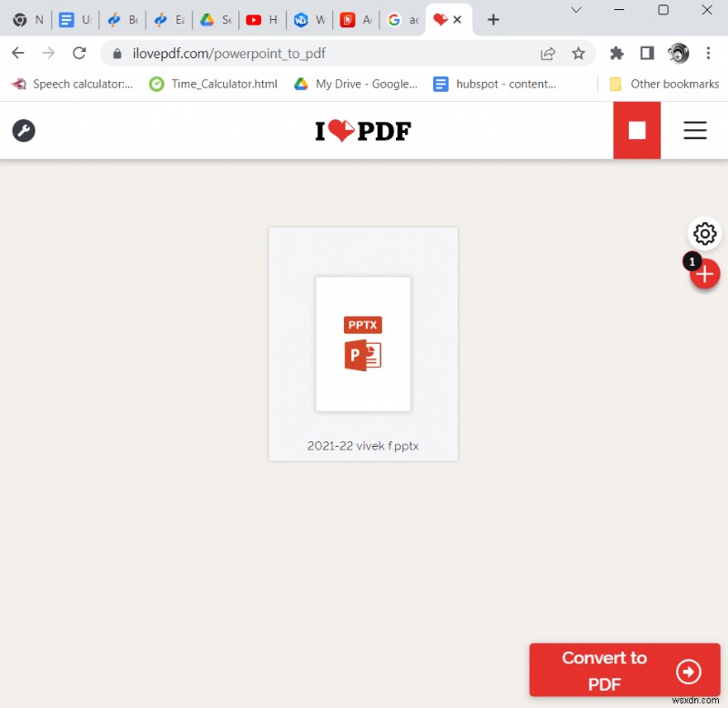Viewport: 728px width, 708px height.
Task: Click the PPTX file type icon on thumbnail
Action: tap(363, 325)
